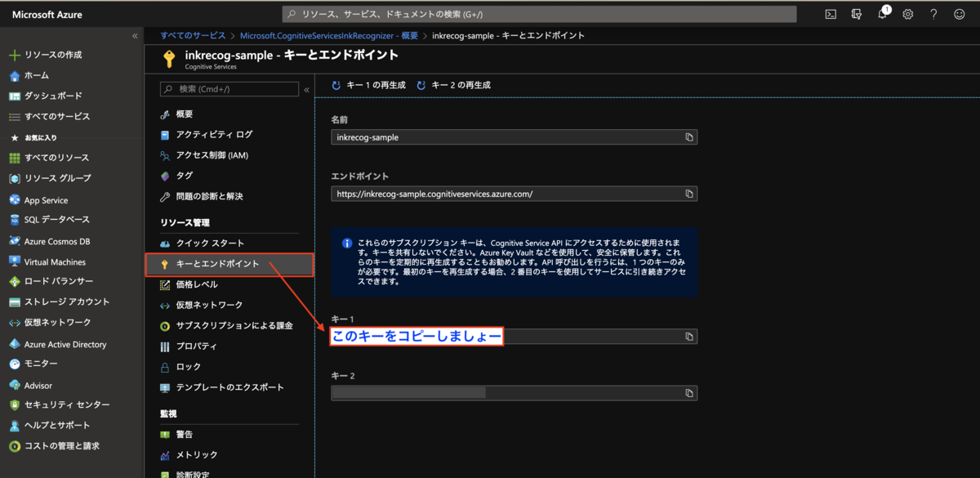The width and height of the screenshot is (980, 478).
Task: Open help question mark icon
Action: coord(934,14)
